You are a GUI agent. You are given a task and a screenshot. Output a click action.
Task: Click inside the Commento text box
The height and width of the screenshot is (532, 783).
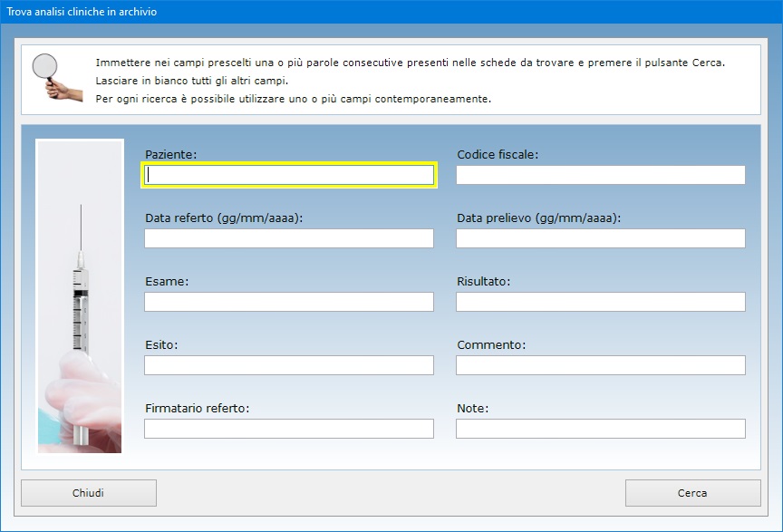point(600,365)
